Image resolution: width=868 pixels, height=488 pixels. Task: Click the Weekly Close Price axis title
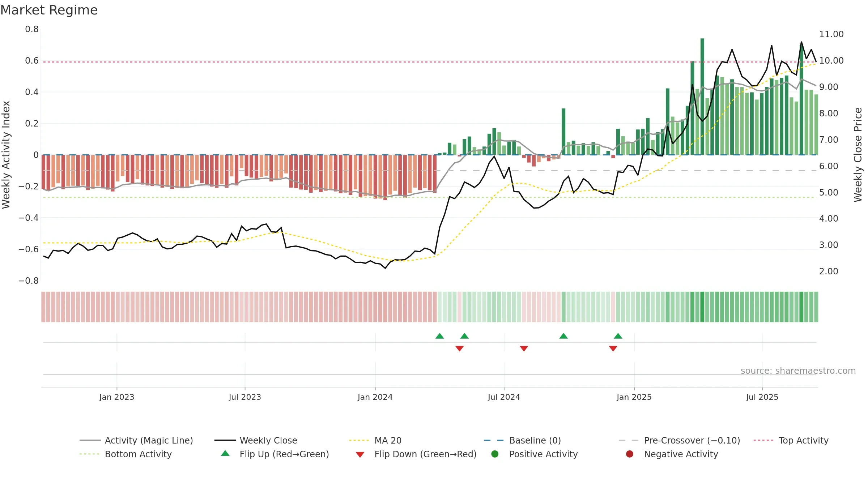pyautogui.click(x=858, y=155)
